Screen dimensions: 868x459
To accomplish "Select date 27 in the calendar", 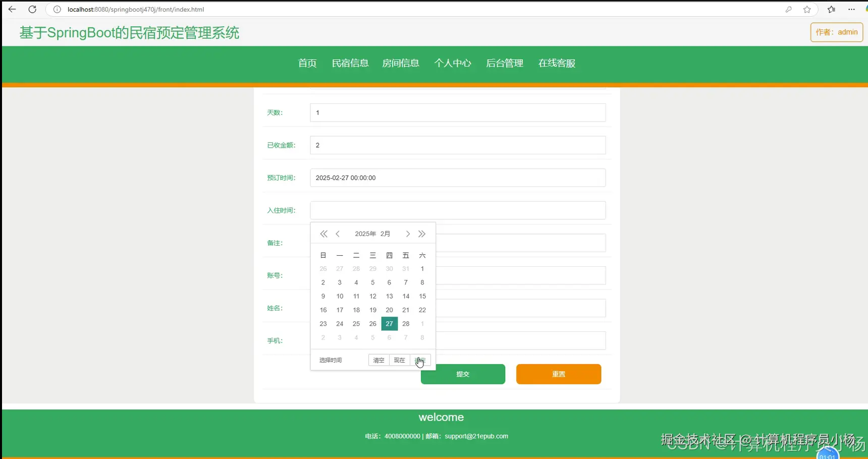I will click(x=389, y=323).
